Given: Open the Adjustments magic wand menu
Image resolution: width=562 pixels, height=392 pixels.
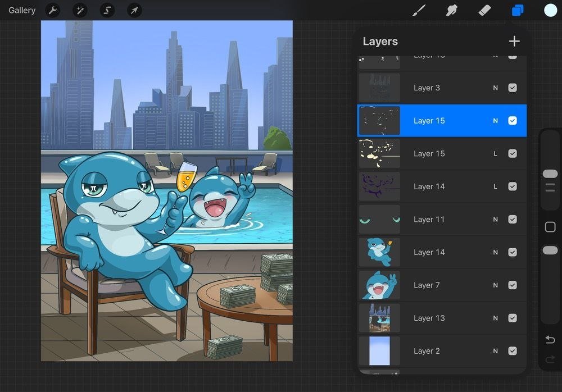Looking at the screenshot, I should click(x=80, y=11).
